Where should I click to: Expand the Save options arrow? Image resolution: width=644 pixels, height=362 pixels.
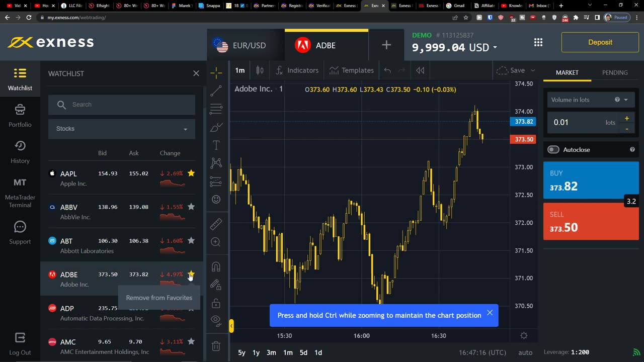point(533,70)
